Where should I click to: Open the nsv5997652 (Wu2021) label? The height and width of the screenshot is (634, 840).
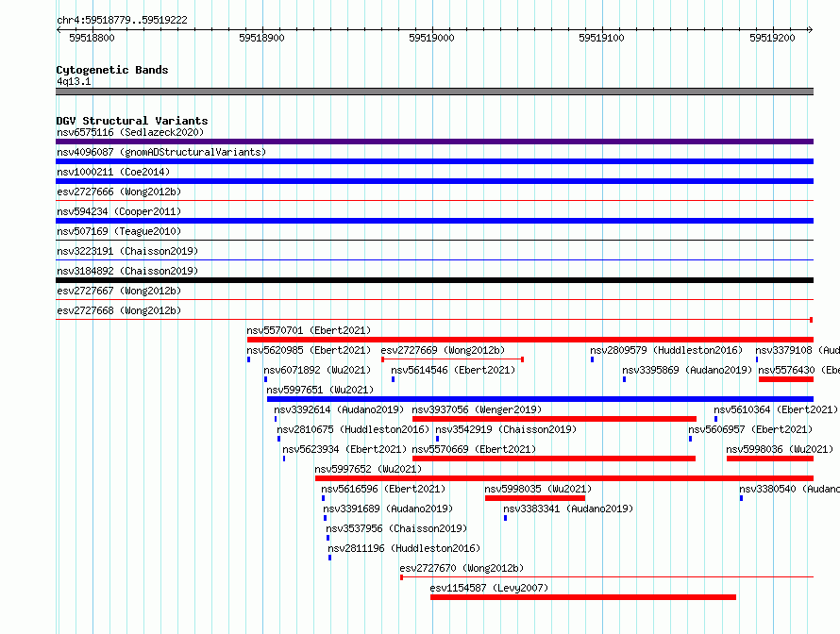click(x=368, y=469)
